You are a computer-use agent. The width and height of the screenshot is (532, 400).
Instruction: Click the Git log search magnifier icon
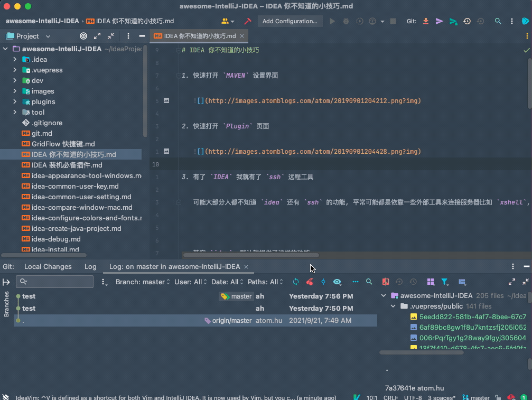tap(369, 282)
